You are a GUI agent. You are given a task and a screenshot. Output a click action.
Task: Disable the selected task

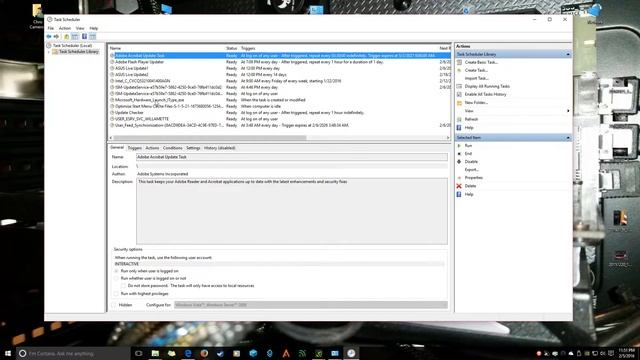(x=471, y=162)
